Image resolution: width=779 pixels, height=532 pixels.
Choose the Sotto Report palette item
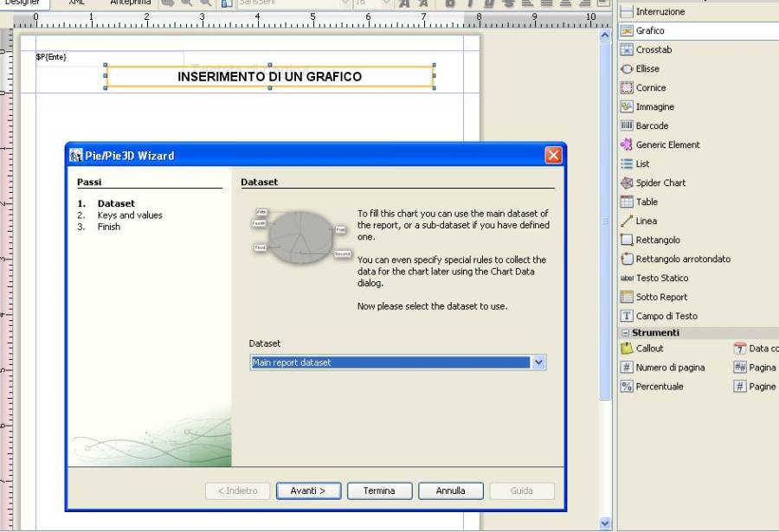pos(661,297)
